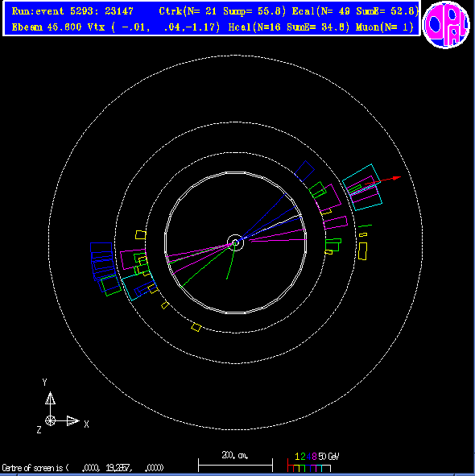Click the Ctrk(N= 21 Sump= 55.8) readout
The image size is (475, 476).
[x=222, y=11]
